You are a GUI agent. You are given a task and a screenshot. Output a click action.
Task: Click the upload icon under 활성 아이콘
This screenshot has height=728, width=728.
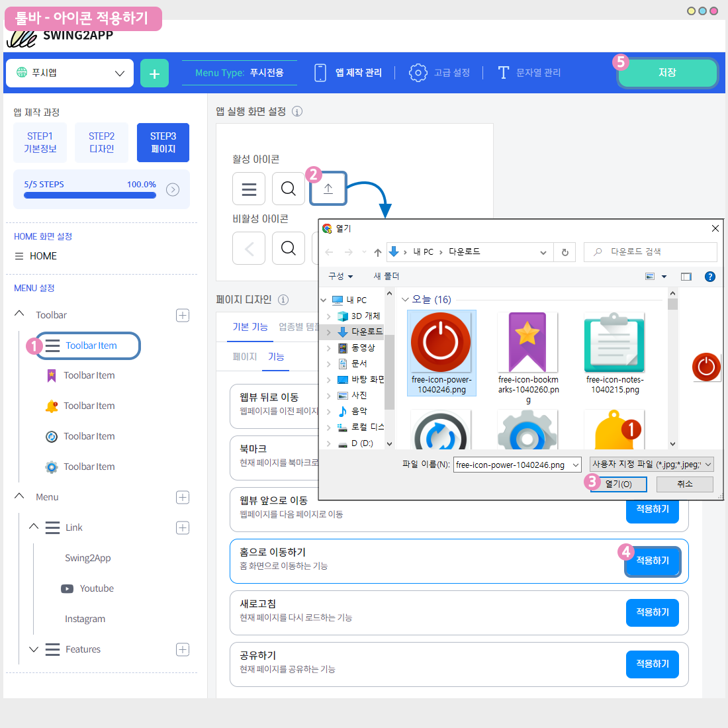click(x=328, y=189)
